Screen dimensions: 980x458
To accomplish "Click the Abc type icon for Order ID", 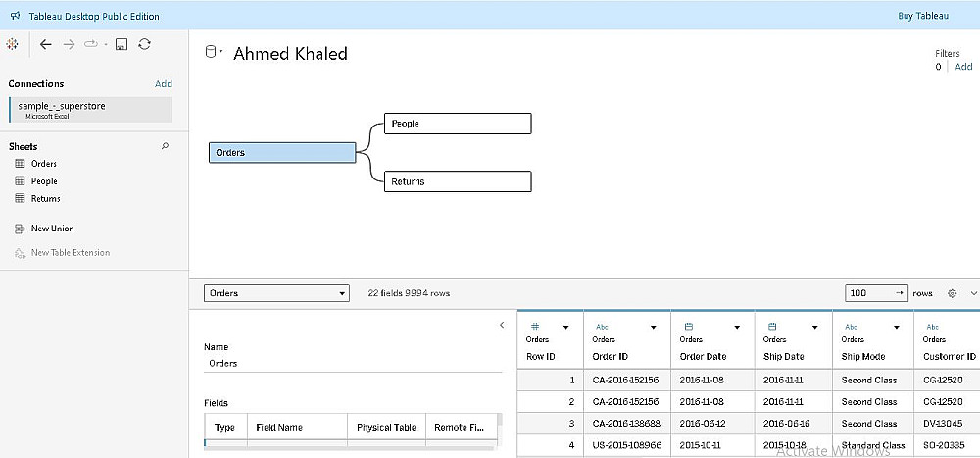I will [x=602, y=327].
